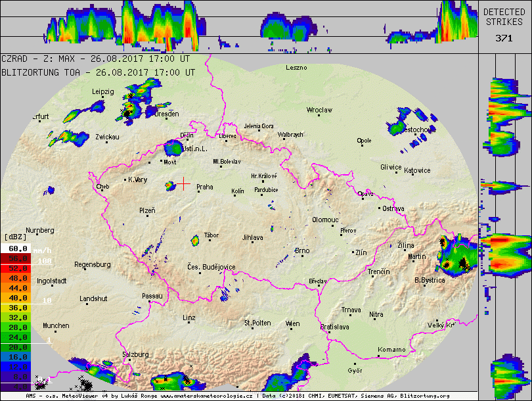Click the Blitzortung.org credit in footer
Image resolution: width=532 pixels, height=401 pixels.
coord(427,397)
